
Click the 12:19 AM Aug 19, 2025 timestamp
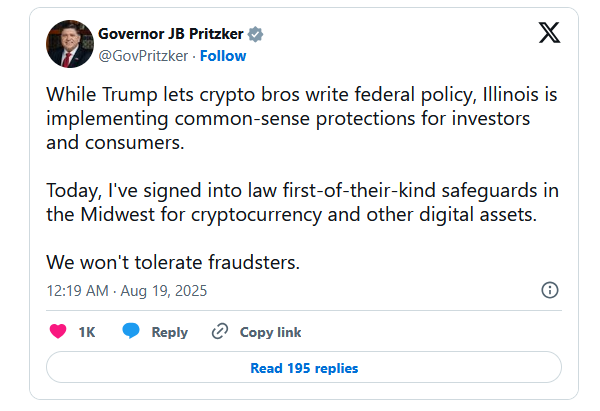pyautogui.click(x=127, y=291)
